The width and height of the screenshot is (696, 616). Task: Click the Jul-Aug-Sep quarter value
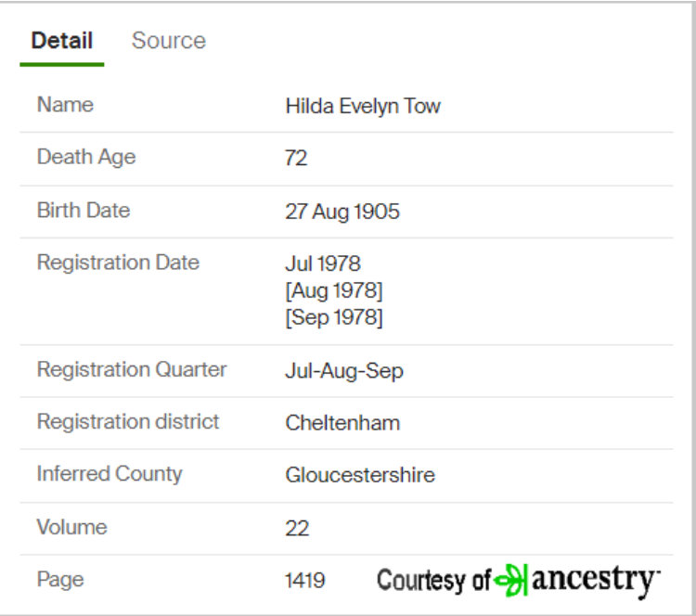tap(343, 371)
